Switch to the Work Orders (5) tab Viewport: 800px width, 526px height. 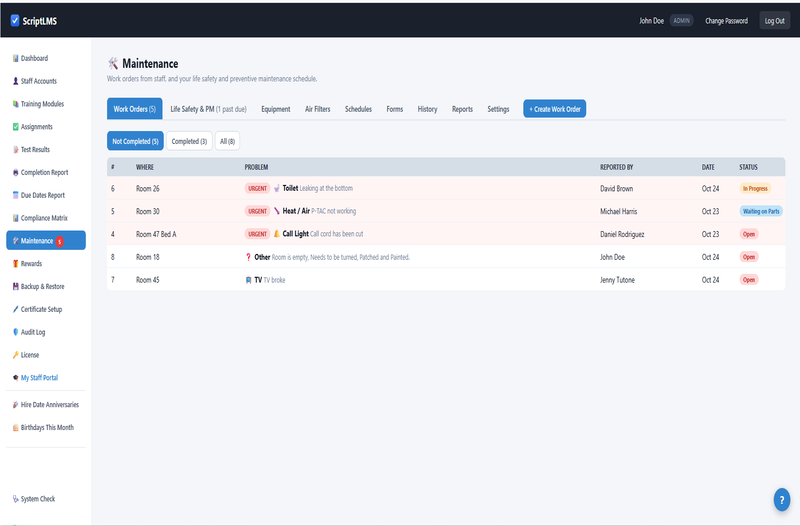[x=135, y=109]
